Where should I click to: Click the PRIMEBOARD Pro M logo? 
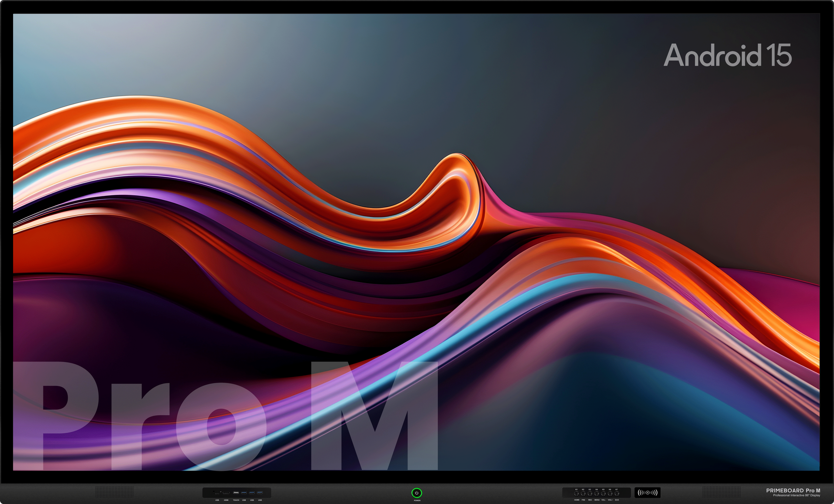coord(793,491)
